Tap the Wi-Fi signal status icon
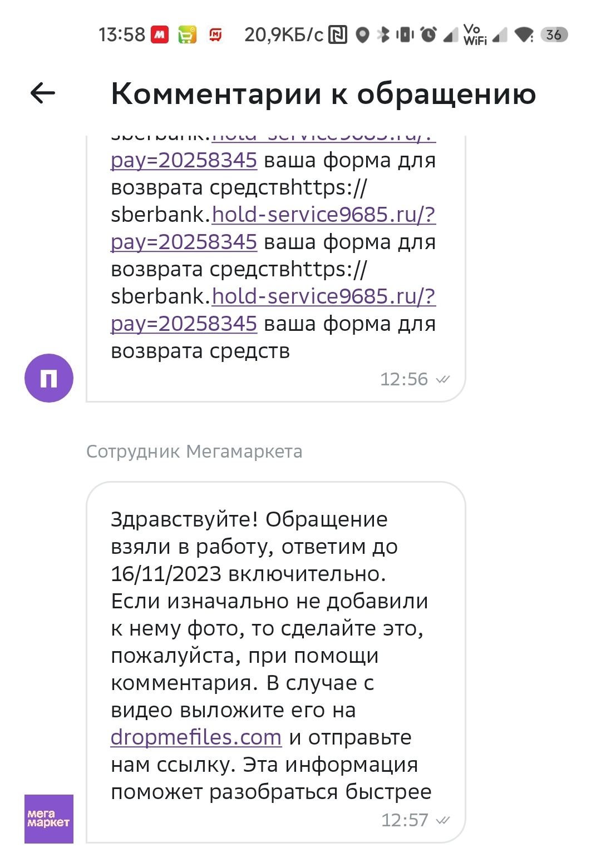 pos(524,35)
